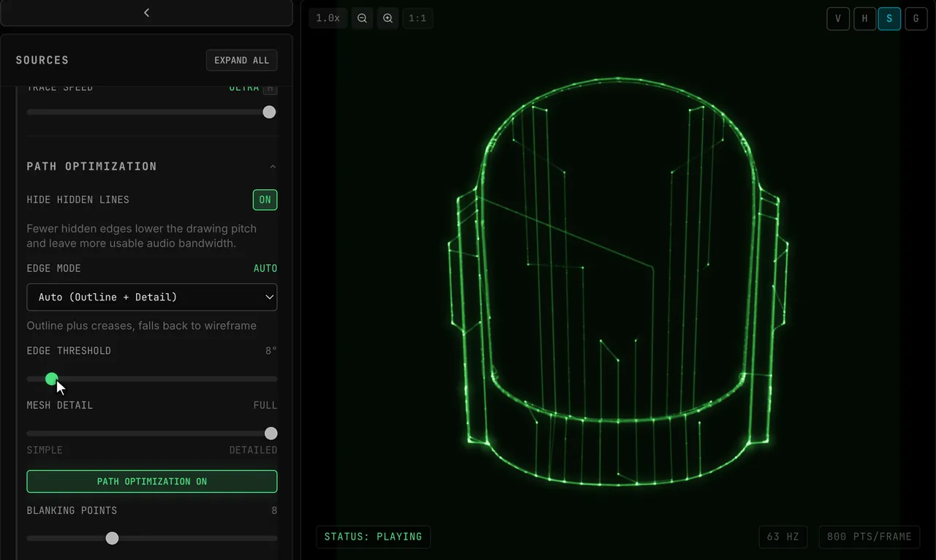This screenshot has height=560, width=936.
Task: Toggle the Path Optimization On button
Action: (x=152, y=481)
